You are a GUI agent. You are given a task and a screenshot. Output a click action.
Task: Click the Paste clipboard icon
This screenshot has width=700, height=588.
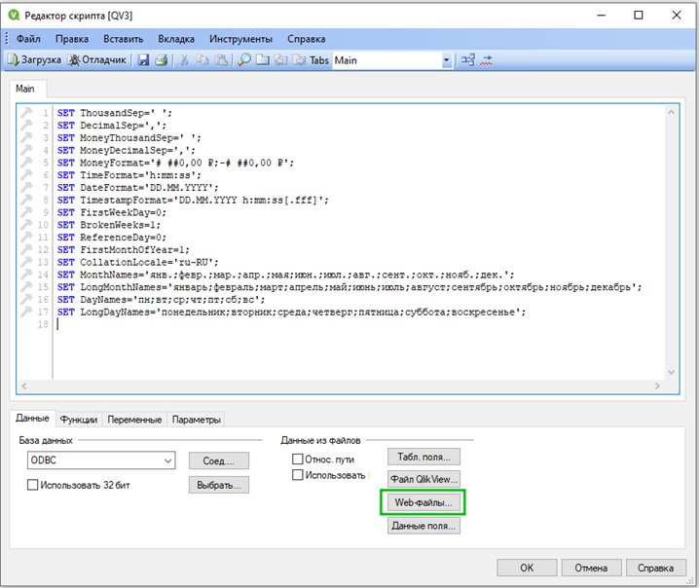221,59
